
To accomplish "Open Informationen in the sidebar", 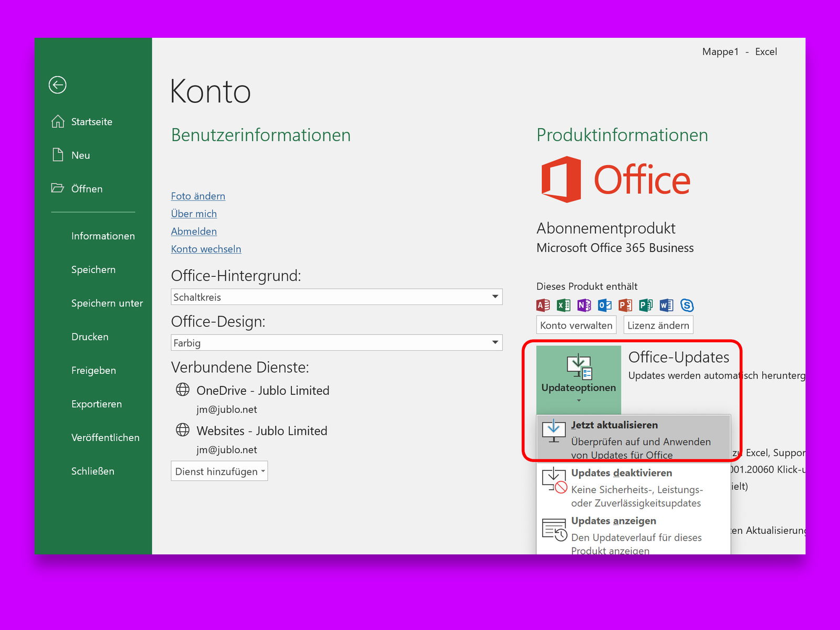I will 103,236.
